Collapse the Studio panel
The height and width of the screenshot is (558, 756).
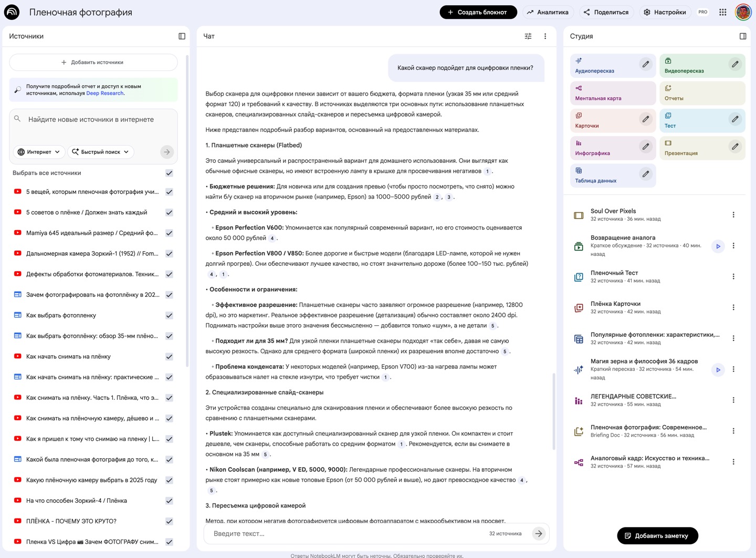pos(743,36)
